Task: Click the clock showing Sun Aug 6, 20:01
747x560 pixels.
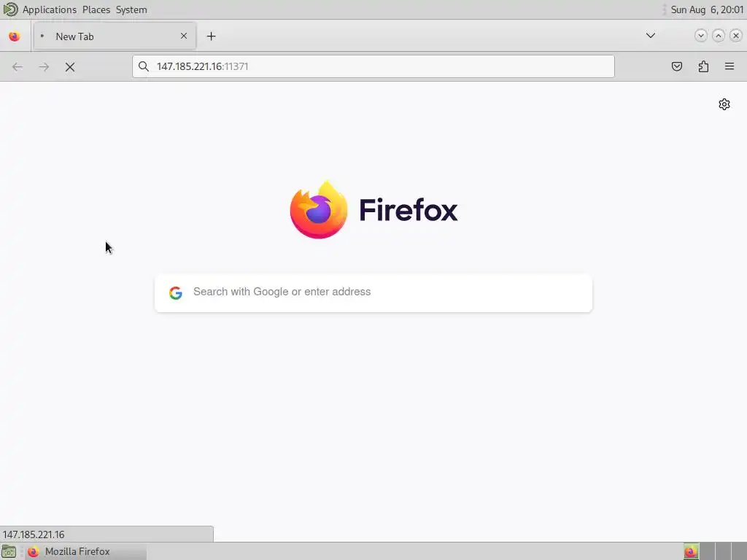Action: [x=707, y=9]
